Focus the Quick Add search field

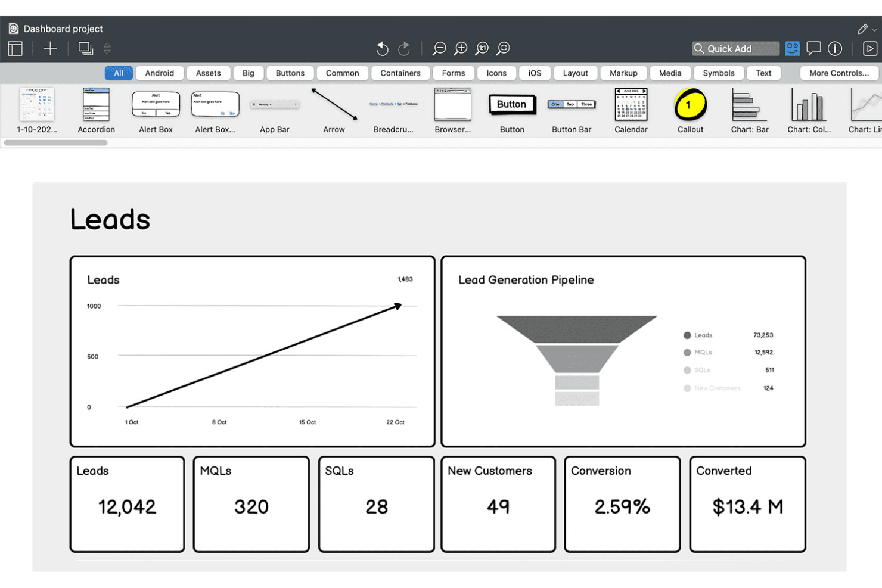pos(736,49)
